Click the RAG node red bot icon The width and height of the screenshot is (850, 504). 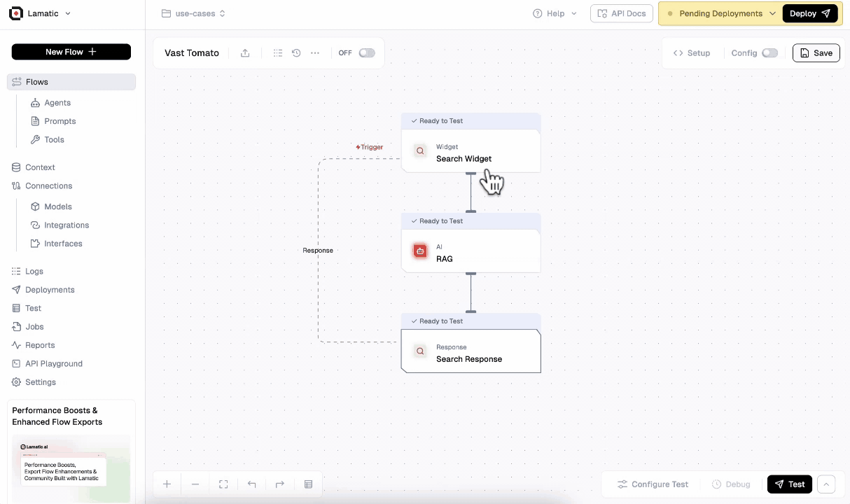[x=420, y=251]
